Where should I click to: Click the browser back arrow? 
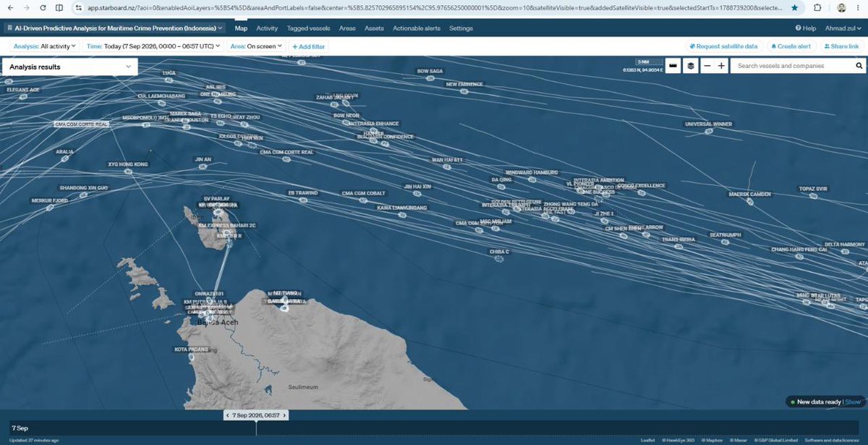click(x=9, y=8)
